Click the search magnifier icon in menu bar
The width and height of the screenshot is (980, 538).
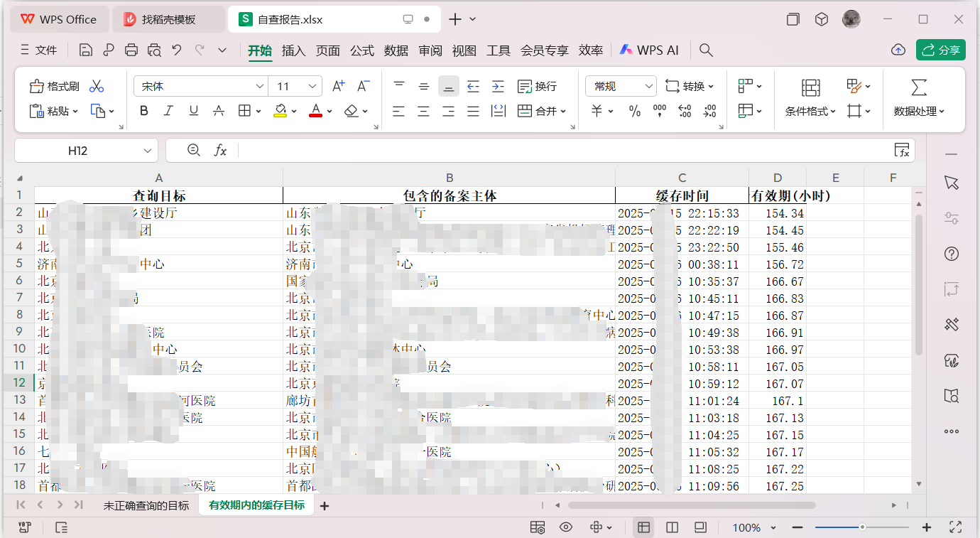[x=706, y=50]
